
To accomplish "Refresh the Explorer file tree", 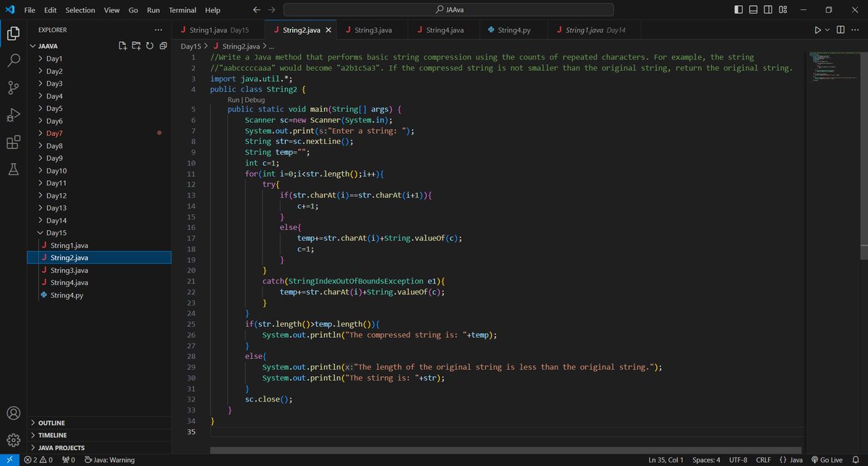I will pyautogui.click(x=150, y=46).
